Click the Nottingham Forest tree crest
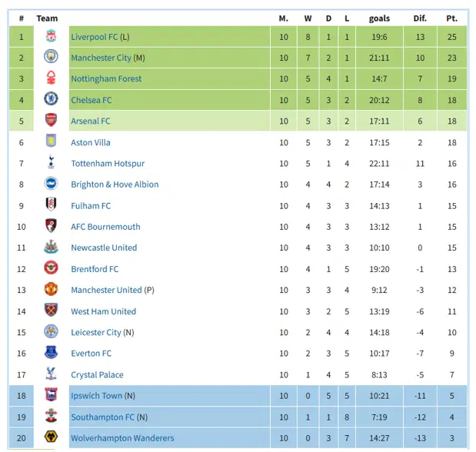This screenshot has width=476, height=452. (x=51, y=78)
